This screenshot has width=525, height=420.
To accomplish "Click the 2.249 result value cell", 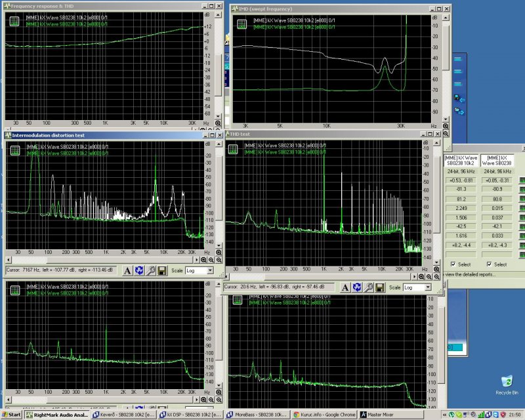I will (461, 208).
